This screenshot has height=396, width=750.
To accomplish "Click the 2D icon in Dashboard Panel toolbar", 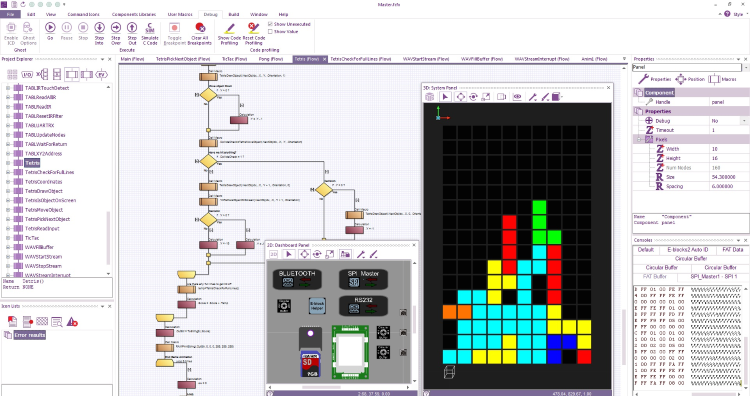I will pos(274,254).
